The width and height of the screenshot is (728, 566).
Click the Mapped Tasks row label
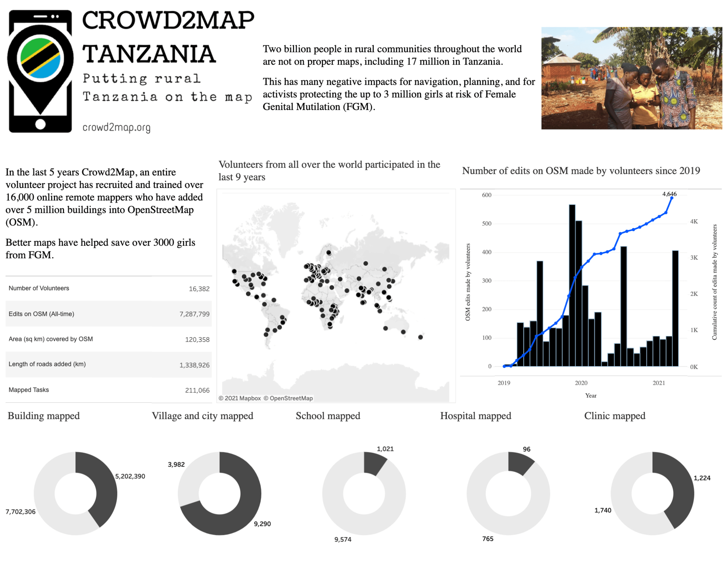click(x=29, y=390)
